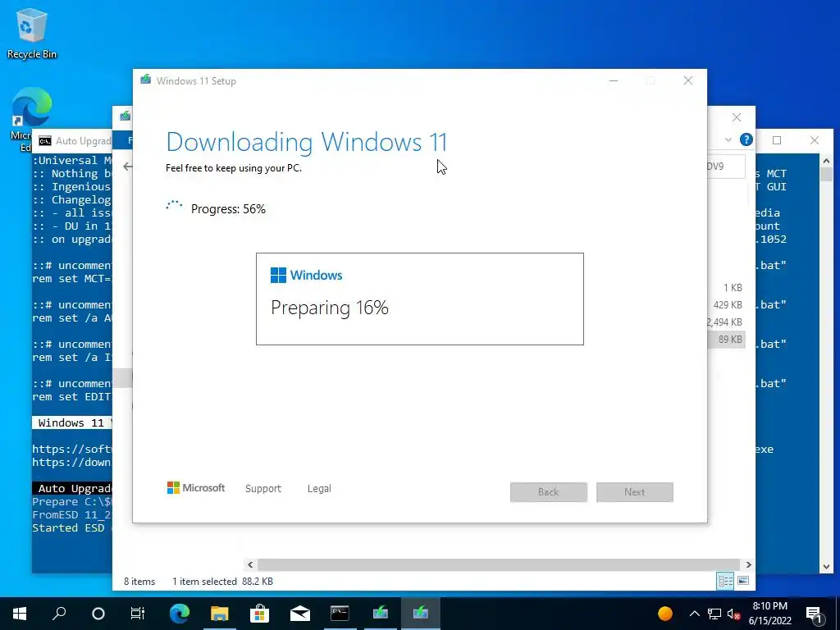
Task: Maximize the Auto Upgrade console window
Action: point(777,140)
